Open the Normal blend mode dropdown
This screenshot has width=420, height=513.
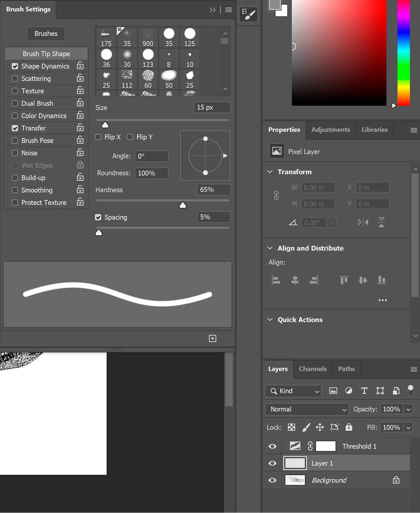(307, 409)
